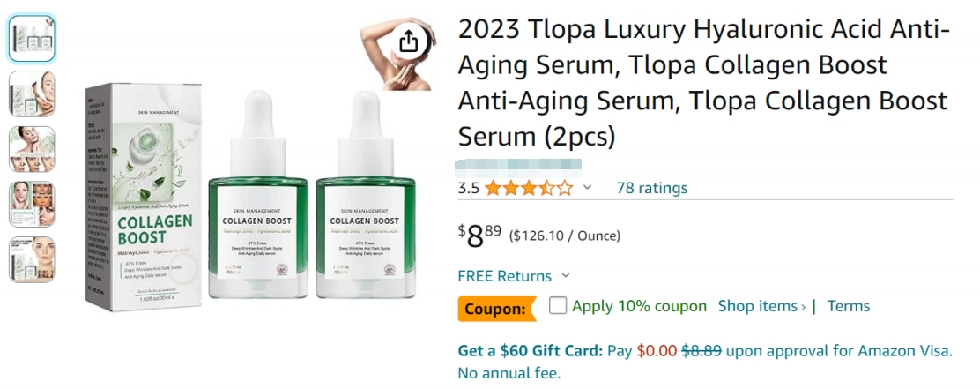
Task: Tick the Apply 10% coupon checkbox
Action: [558, 306]
